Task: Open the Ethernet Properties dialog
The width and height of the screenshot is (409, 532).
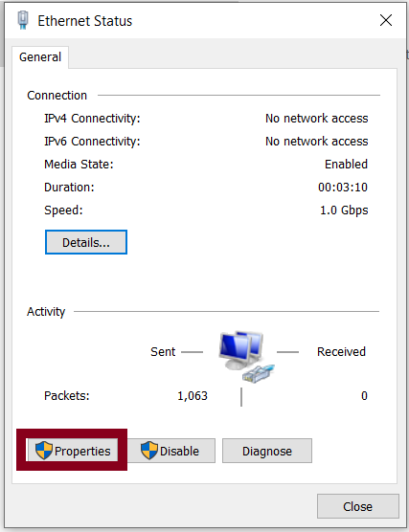Action: tap(73, 451)
